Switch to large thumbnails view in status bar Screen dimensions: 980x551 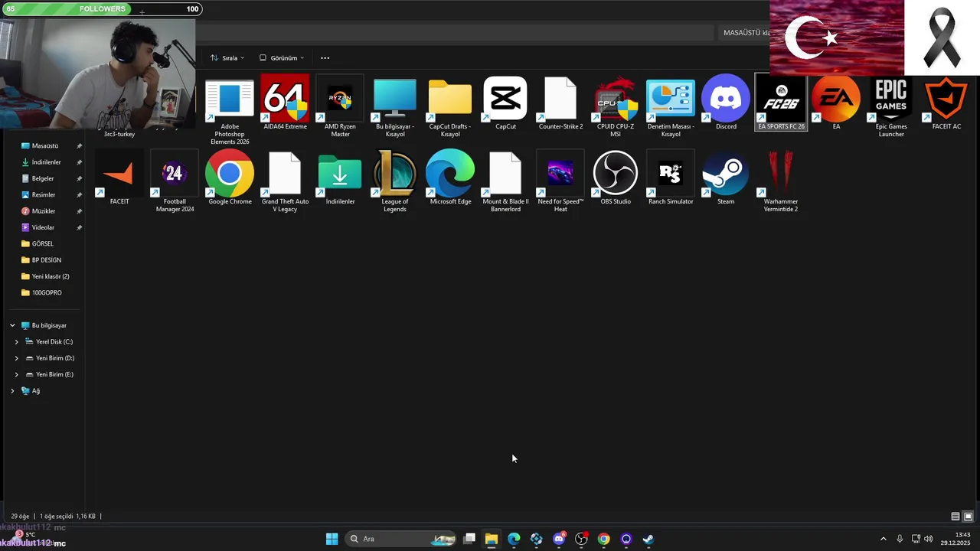pyautogui.click(x=968, y=517)
